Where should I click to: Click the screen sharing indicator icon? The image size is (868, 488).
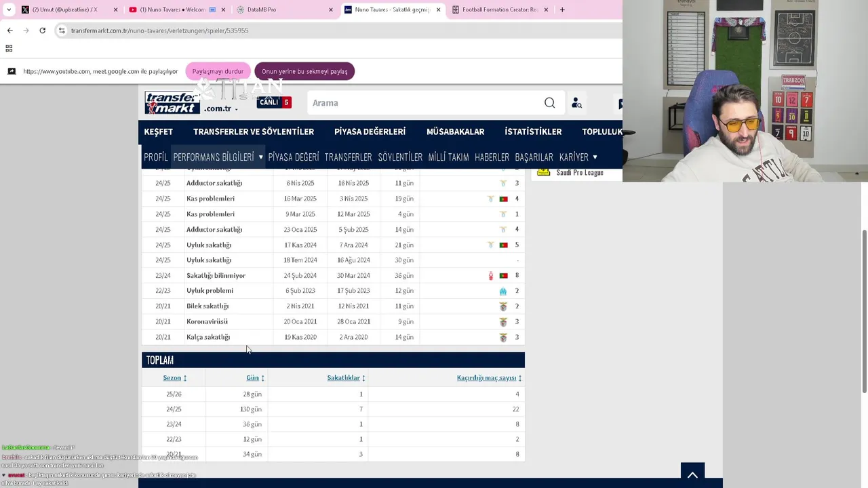click(x=12, y=71)
